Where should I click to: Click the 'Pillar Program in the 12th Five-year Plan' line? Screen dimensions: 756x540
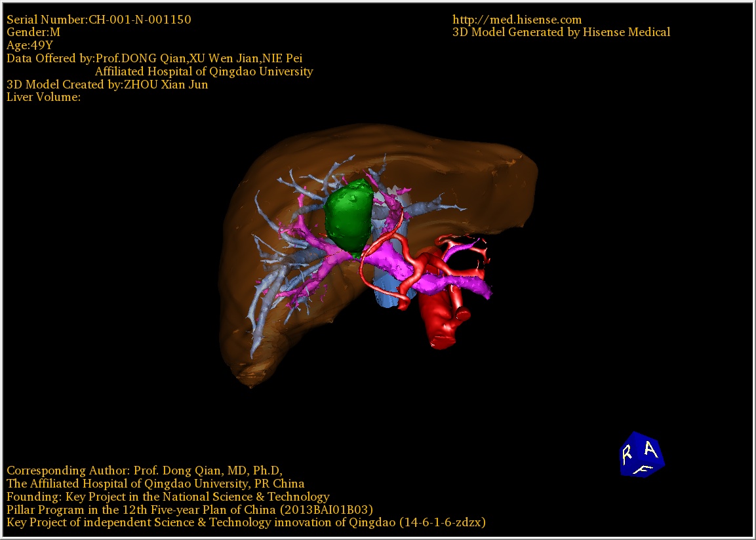(189, 510)
